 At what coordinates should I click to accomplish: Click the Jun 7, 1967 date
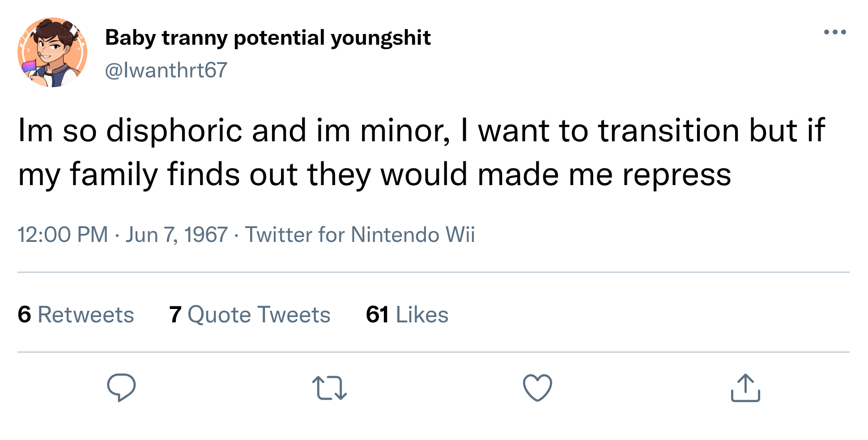click(177, 235)
